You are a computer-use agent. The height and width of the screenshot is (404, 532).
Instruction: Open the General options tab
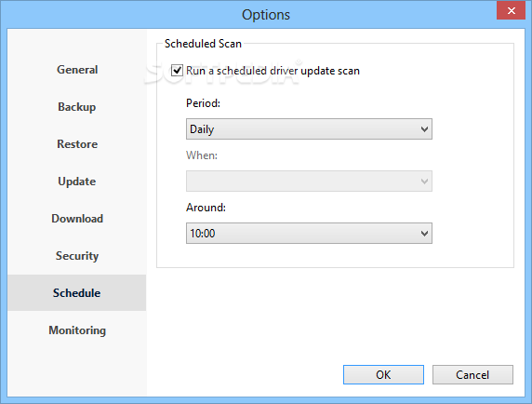click(x=77, y=70)
